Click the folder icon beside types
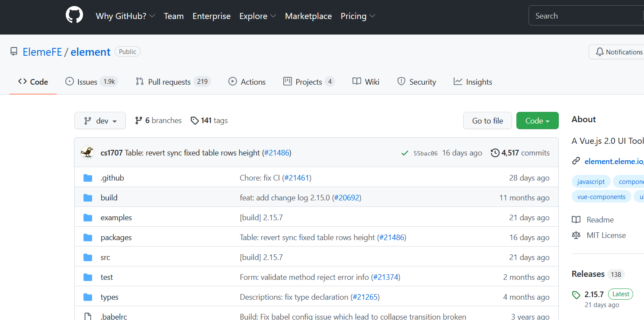This screenshot has height=320, width=644. point(88,297)
